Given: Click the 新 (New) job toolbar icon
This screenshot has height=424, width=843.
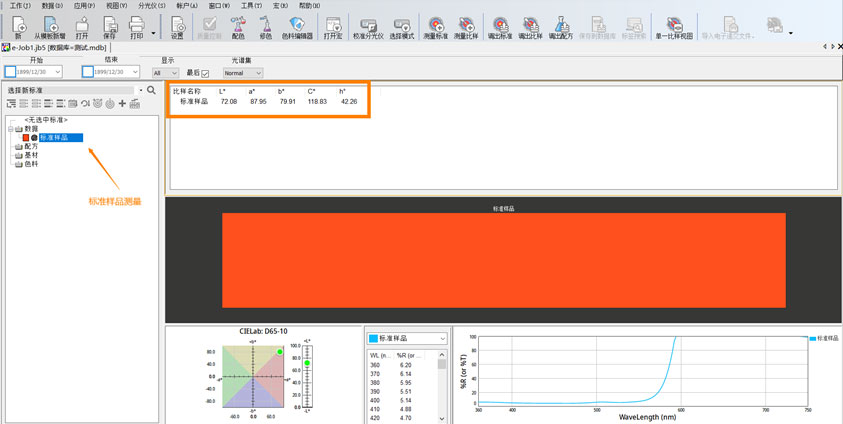Looking at the screenshot, I should click(x=18, y=25).
